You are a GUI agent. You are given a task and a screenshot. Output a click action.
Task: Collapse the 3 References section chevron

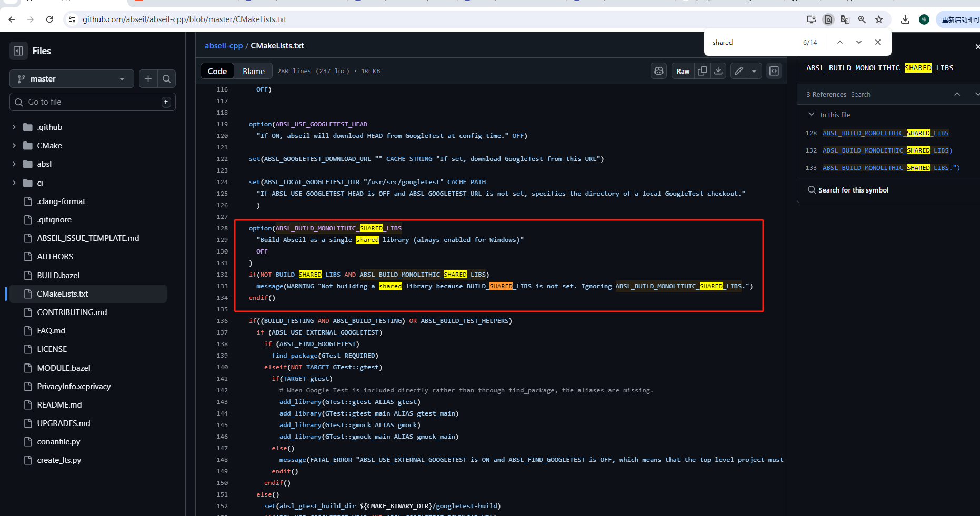click(957, 94)
